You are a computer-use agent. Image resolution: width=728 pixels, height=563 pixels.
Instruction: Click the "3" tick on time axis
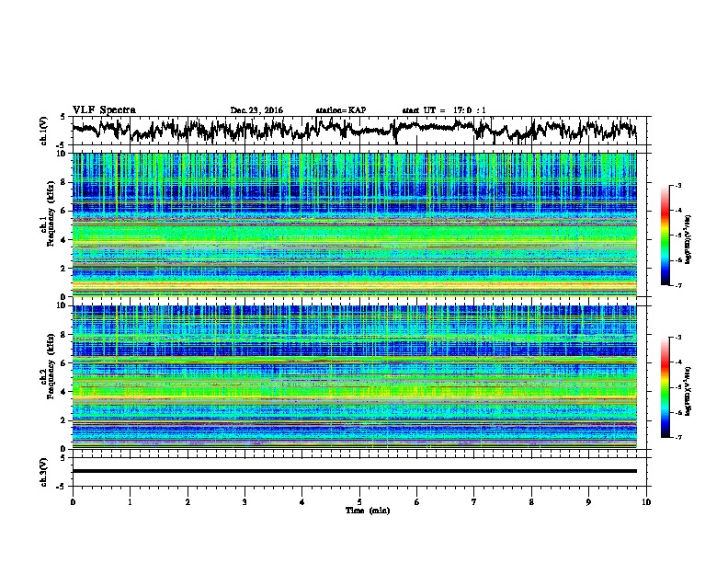245,502
